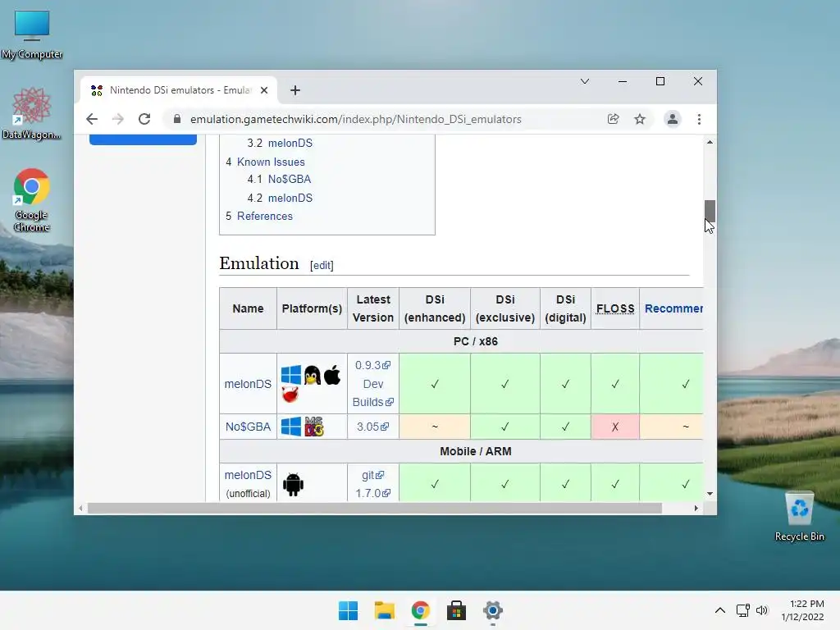840x630 pixels.
Task: Click the browser forward arrow
Action: coord(118,119)
